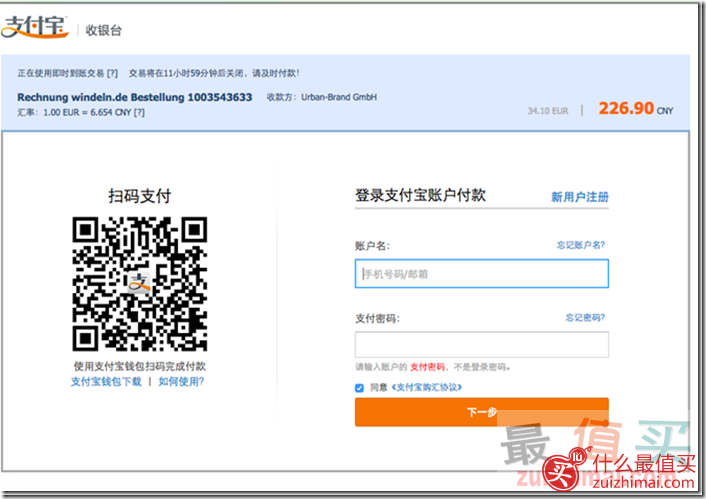Screen dimensions: 706x499
Task: Click the 34.10 EUR amount
Action: [548, 111]
